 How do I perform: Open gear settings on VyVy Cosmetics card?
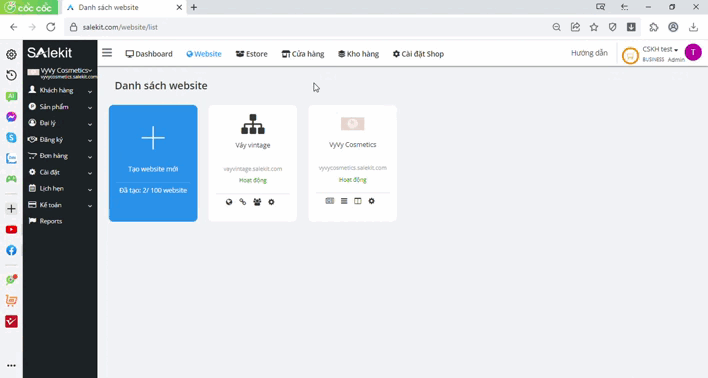point(371,201)
